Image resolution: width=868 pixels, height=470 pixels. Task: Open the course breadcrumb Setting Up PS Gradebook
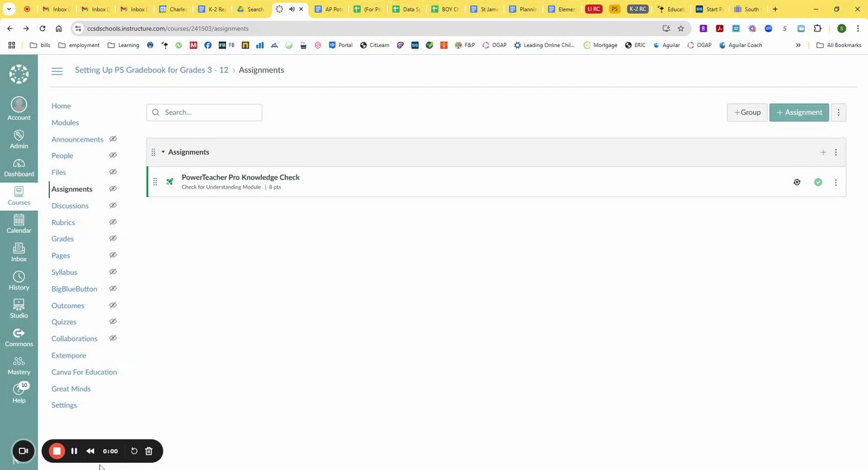(152, 70)
